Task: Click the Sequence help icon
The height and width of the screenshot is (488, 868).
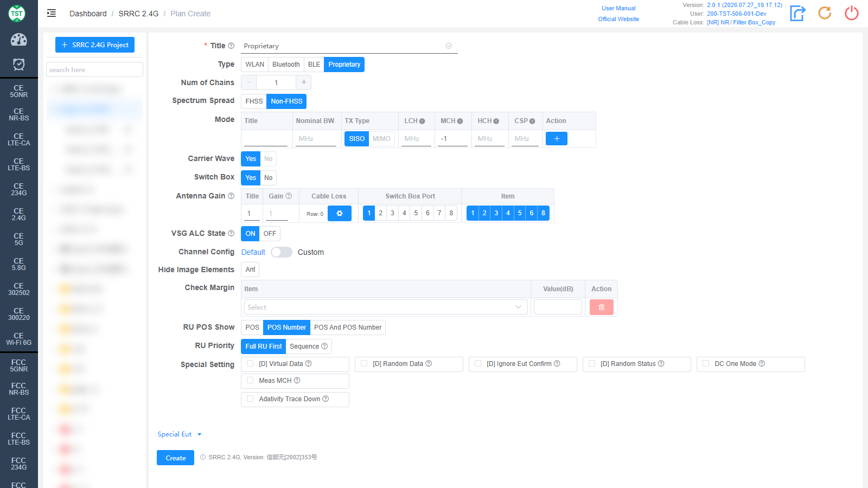Action: [x=324, y=346]
